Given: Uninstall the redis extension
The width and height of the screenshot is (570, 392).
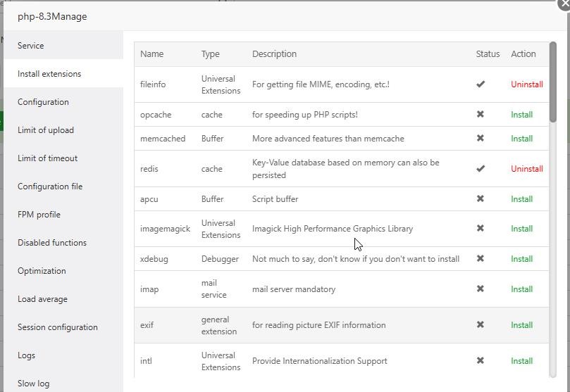Looking at the screenshot, I should [x=526, y=169].
